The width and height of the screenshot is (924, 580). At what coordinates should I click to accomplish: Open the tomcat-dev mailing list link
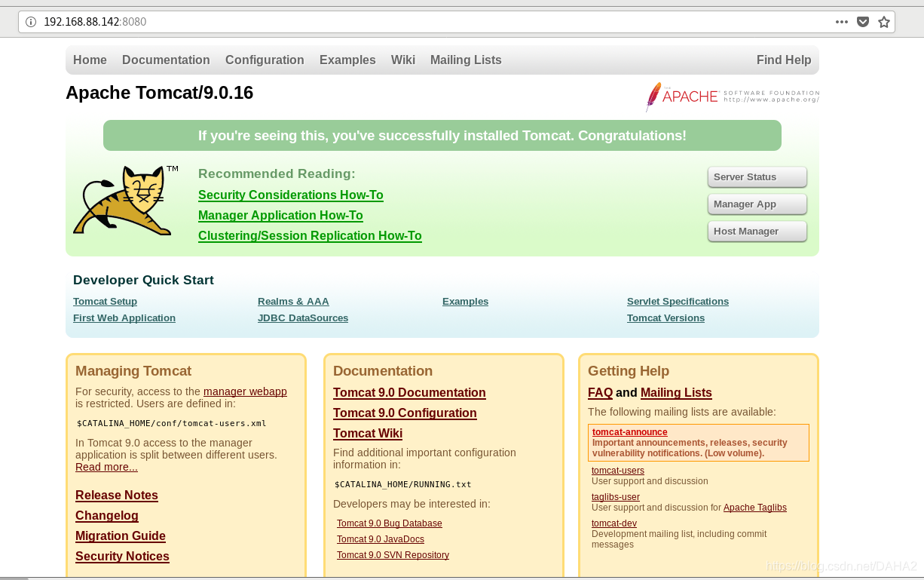pyautogui.click(x=614, y=523)
